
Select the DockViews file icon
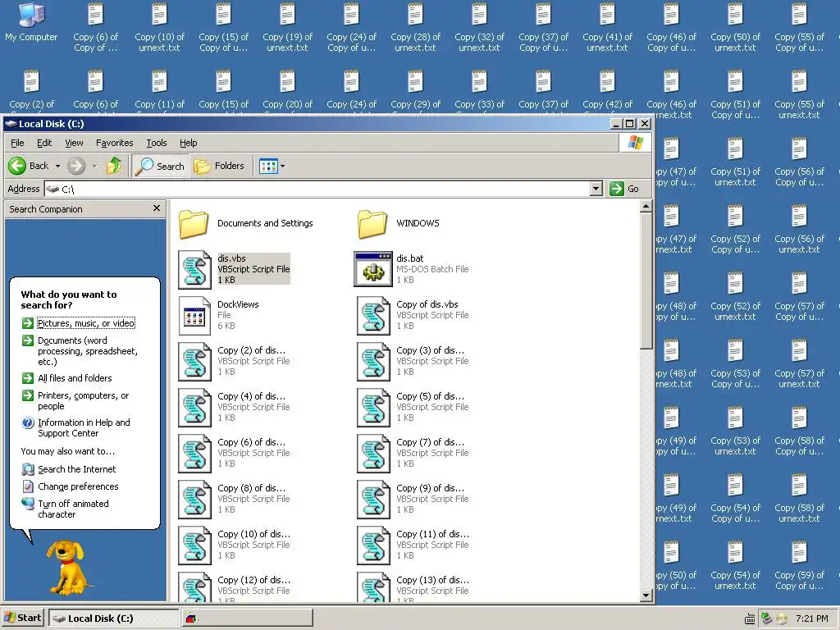194,316
